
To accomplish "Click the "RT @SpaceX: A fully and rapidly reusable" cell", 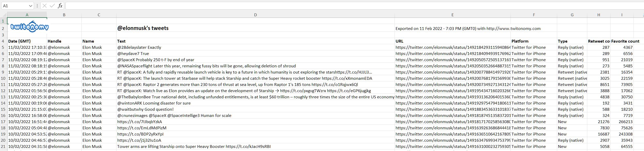I will [x=255, y=72].
